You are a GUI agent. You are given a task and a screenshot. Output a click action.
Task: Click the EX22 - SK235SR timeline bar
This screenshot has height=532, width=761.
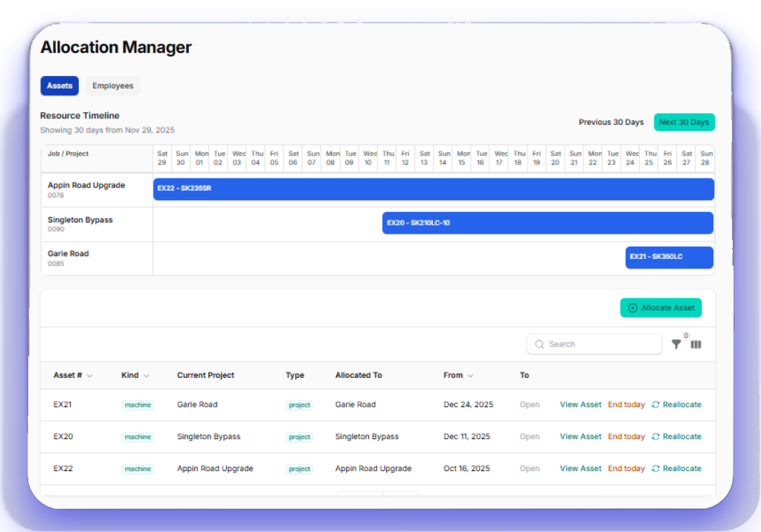(x=433, y=189)
